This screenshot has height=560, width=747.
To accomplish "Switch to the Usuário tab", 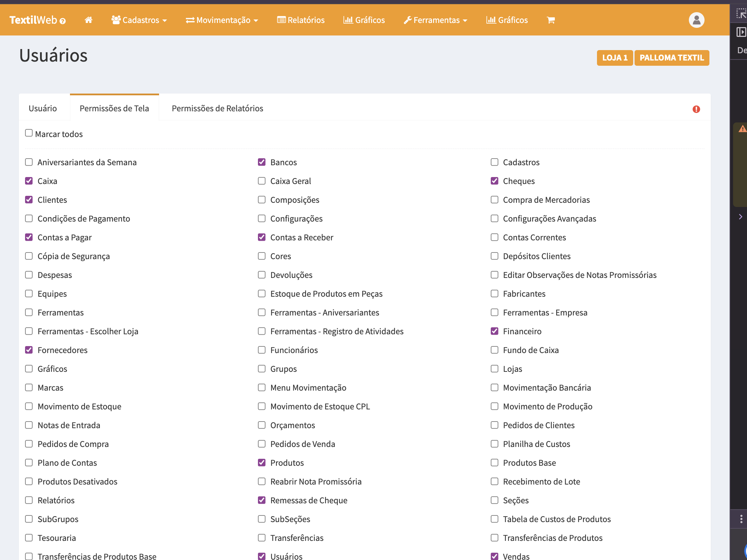I will (x=43, y=108).
